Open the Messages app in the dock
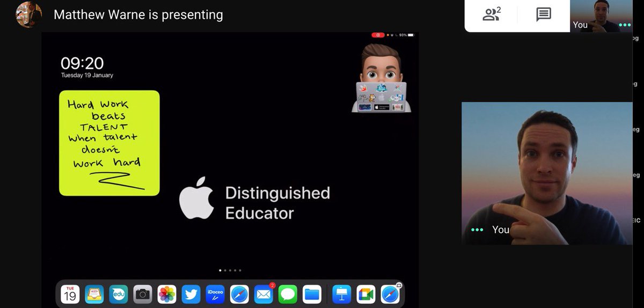This screenshot has width=644, height=308. click(x=288, y=294)
